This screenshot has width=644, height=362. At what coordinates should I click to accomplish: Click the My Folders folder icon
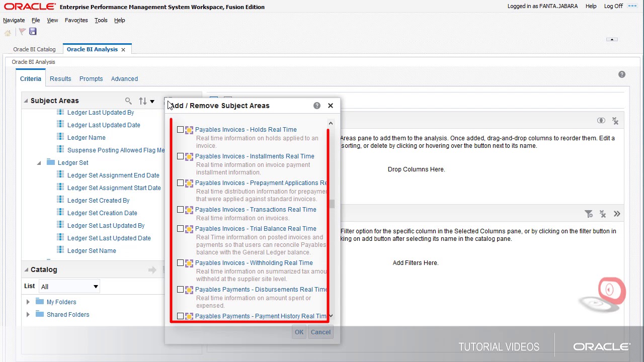coord(40,302)
